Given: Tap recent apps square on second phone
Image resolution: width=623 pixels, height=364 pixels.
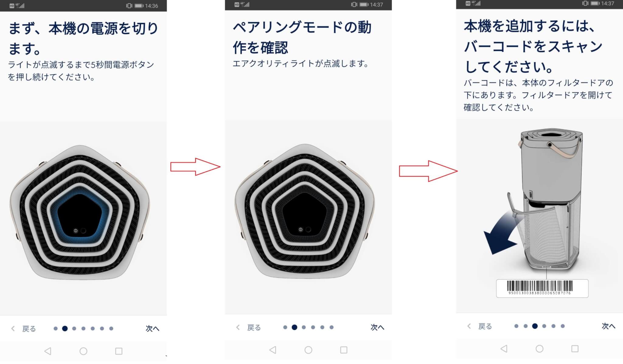Looking at the screenshot, I should (x=344, y=350).
